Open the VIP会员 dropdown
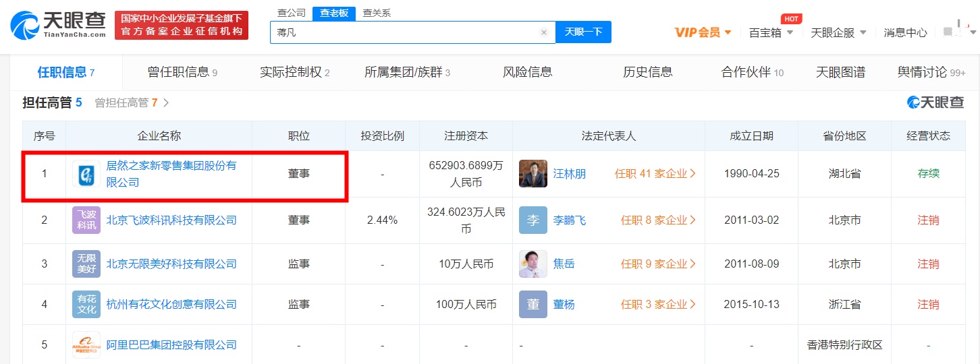980x364 pixels. tap(703, 32)
